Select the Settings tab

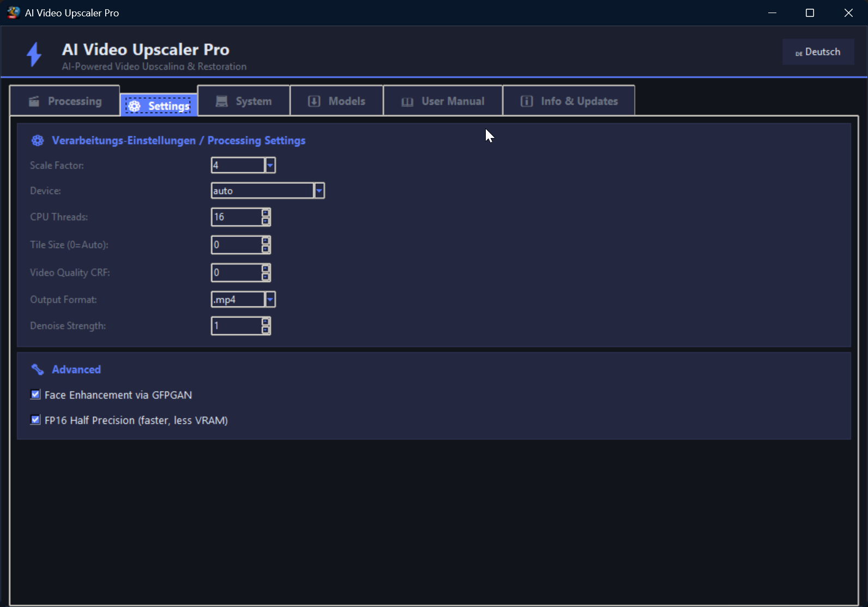click(159, 105)
